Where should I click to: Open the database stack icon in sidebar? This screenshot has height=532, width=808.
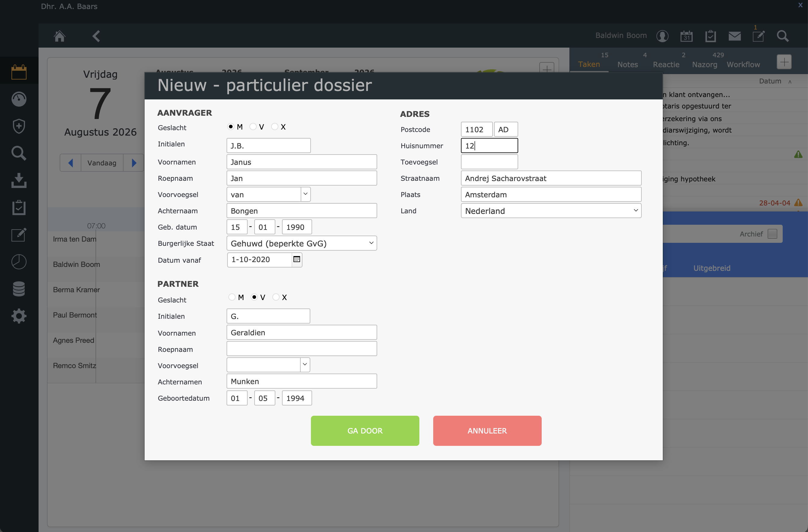tap(19, 289)
